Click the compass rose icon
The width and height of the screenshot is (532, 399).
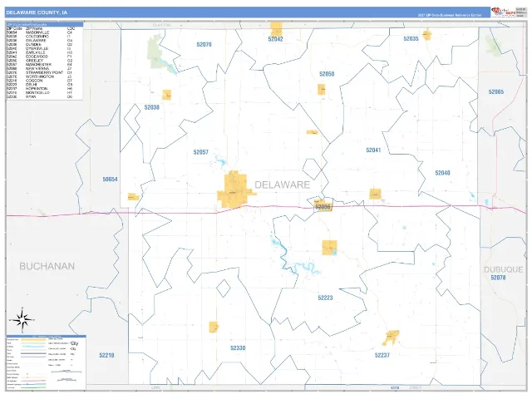(x=22, y=319)
